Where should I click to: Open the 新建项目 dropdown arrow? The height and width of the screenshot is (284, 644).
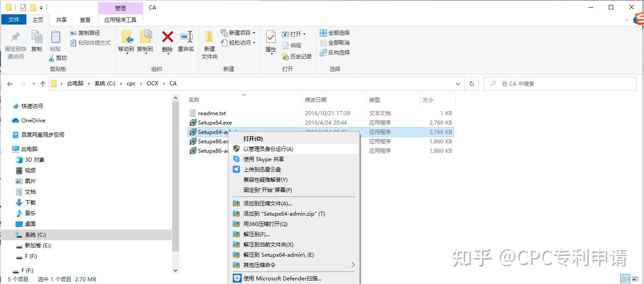[253, 33]
